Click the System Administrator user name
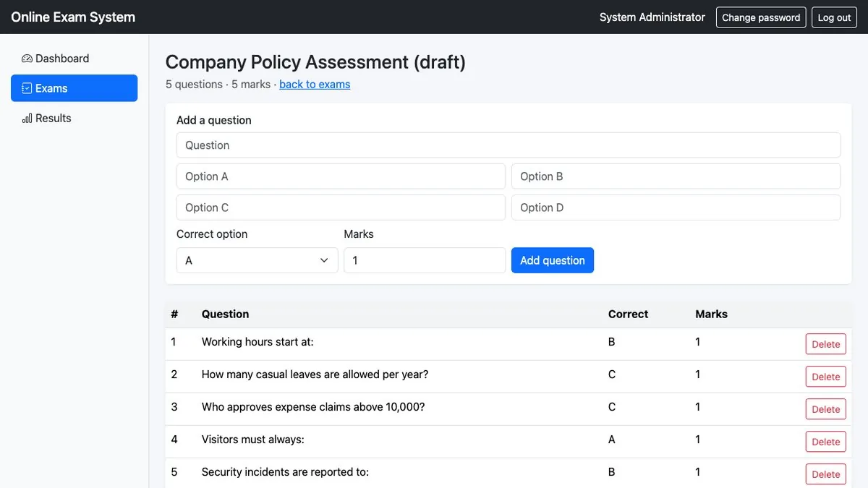The image size is (868, 488). coord(652,17)
